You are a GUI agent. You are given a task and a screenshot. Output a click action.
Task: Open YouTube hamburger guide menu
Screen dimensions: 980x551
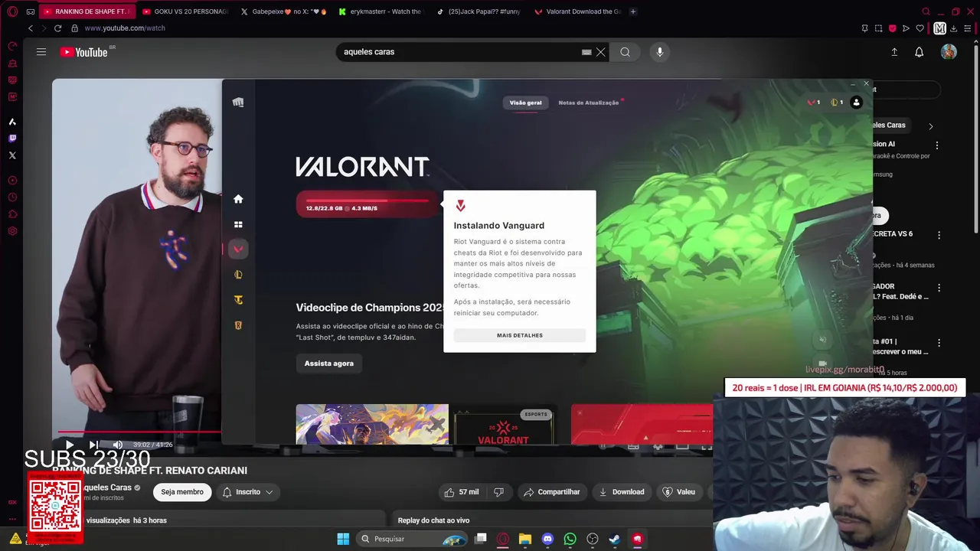point(41,52)
